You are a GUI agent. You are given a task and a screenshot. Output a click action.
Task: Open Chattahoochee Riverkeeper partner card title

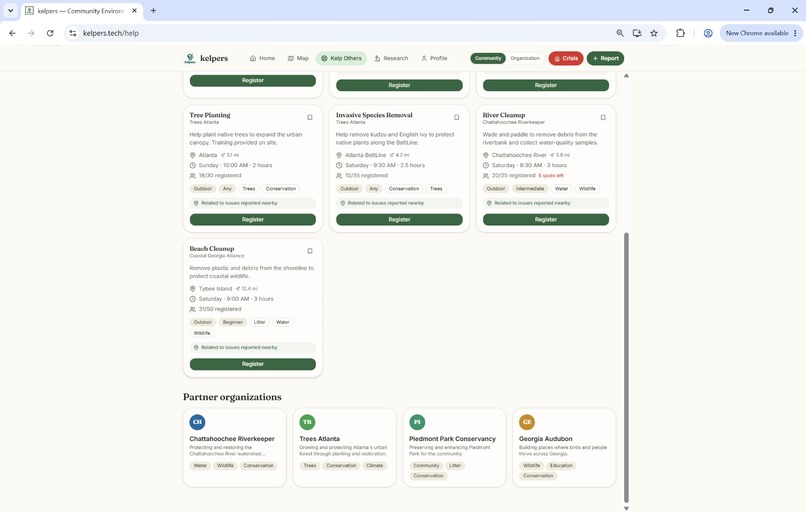(x=232, y=439)
